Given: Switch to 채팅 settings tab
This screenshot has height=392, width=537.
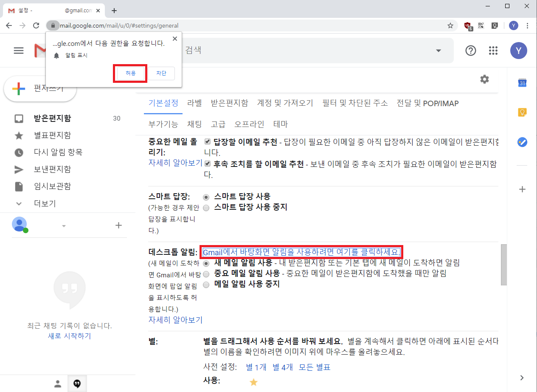Looking at the screenshot, I should 194,124.
